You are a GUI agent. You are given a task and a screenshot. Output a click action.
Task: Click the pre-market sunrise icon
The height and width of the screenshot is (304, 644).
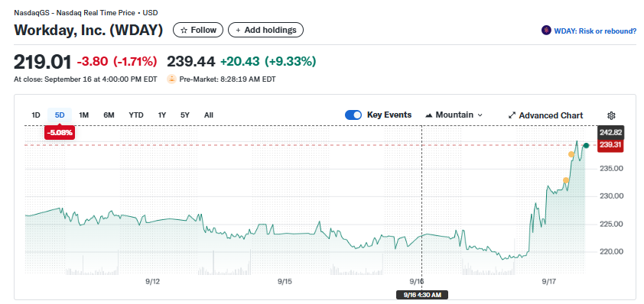pyautogui.click(x=171, y=79)
